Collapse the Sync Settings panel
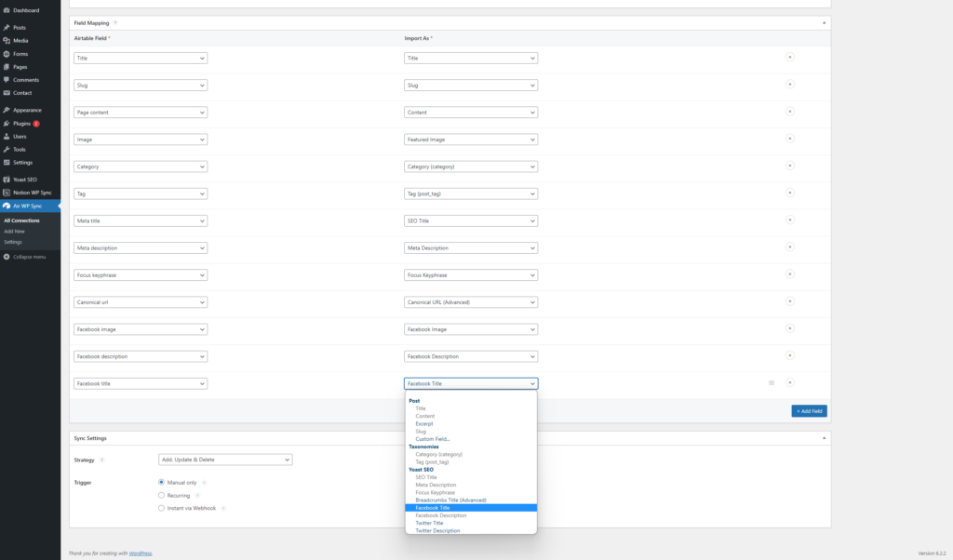 click(x=825, y=438)
